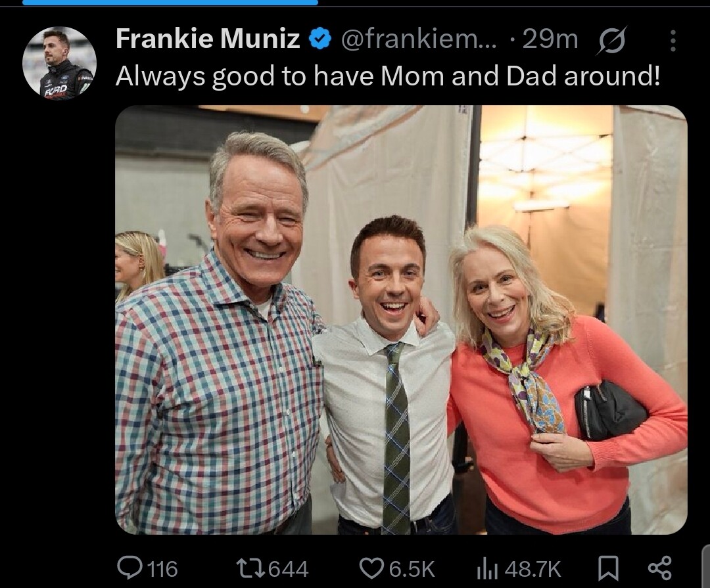
Task: Select the tweet text about Mom and Dad
Action: coord(388,76)
